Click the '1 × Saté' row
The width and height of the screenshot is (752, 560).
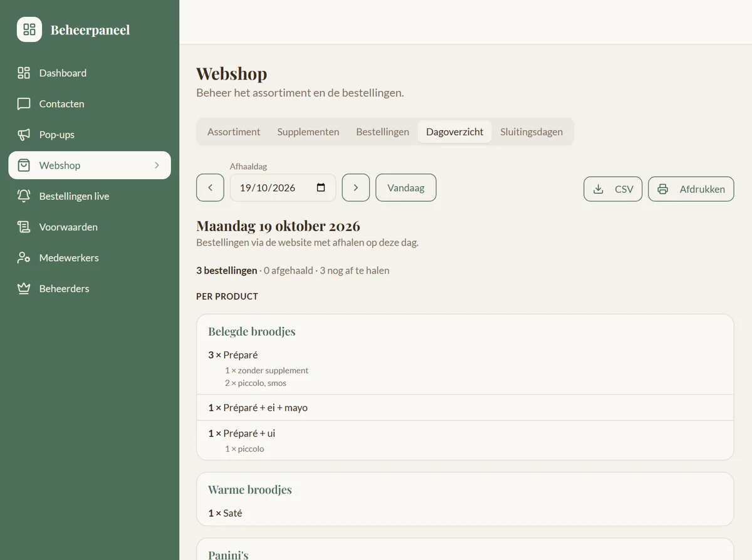click(465, 513)
